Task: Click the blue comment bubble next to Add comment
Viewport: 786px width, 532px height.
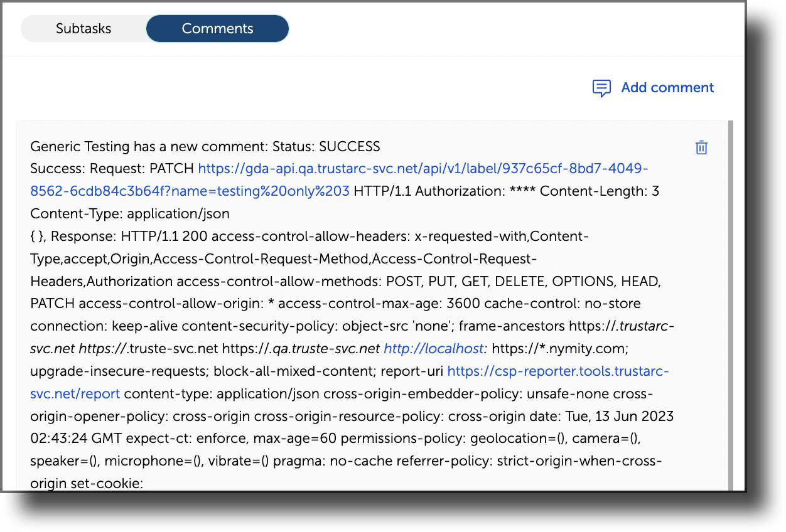Action: 601,88
